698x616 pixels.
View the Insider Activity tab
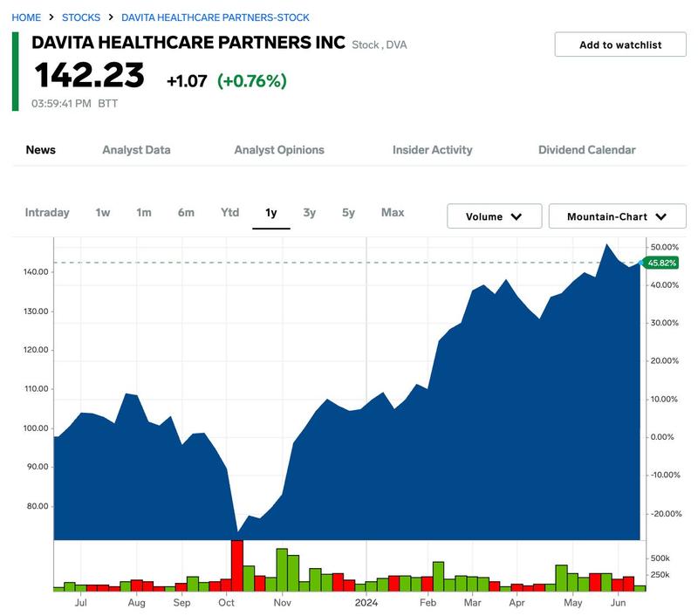click(432, 149)
